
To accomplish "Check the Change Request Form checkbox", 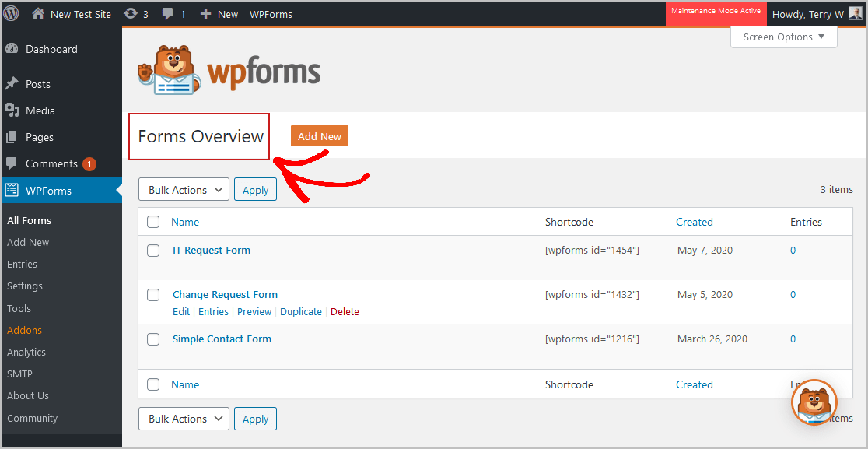I will point(153,295).
